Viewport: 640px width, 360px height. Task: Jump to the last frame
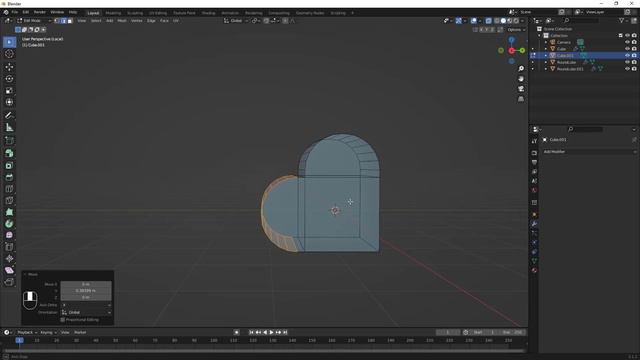click(x=285, y=333)
